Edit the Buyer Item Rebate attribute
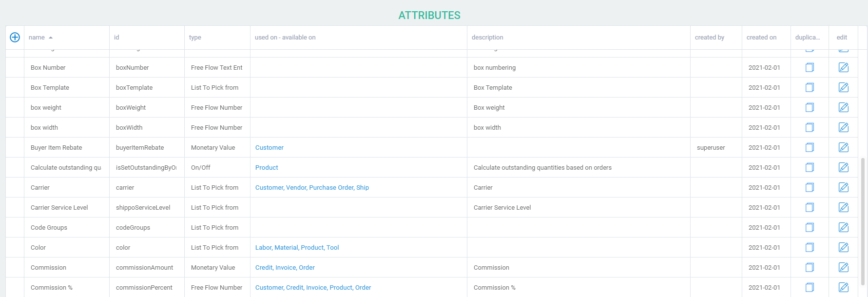868x297 pixels. [844, 147]
